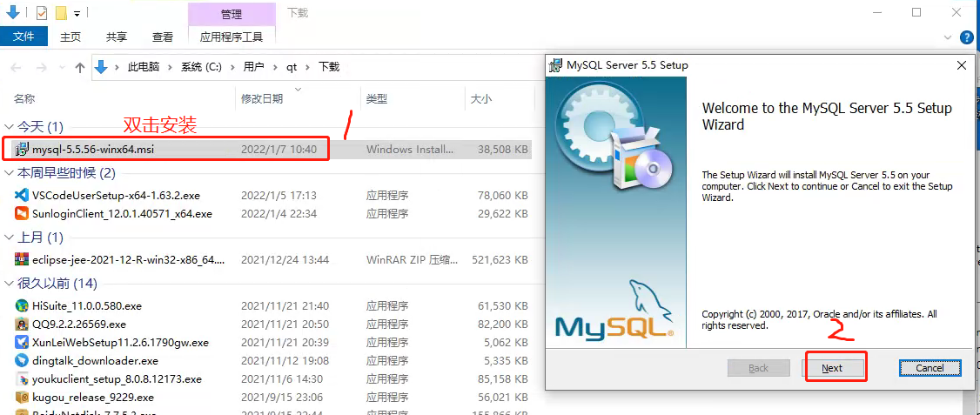The height and width of the screenshot is (415, 980).
Task: Collapse the 上月 (1) group
Action: point(9,238)
